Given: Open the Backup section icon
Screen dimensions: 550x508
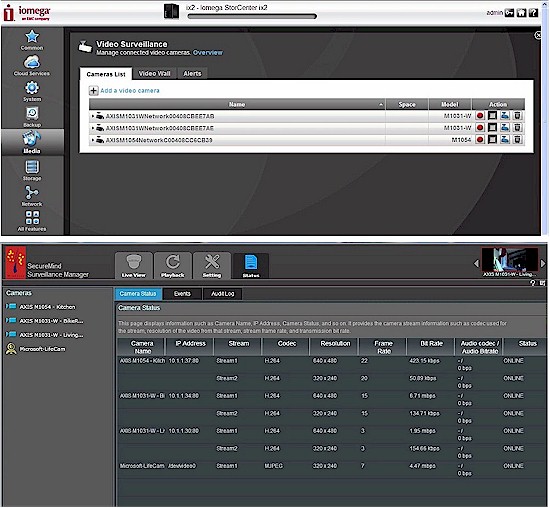Looking at the screenshot, I should click(32, 117).
